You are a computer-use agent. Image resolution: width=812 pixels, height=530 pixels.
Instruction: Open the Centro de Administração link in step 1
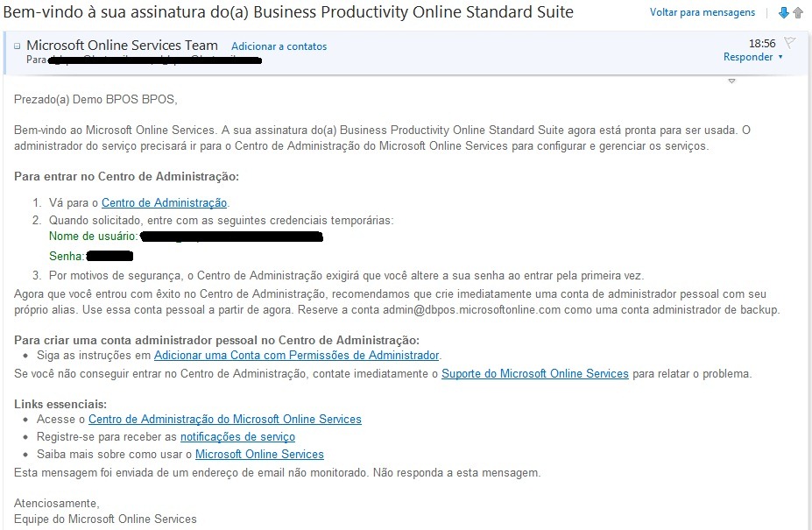click(x=164, y=203)
